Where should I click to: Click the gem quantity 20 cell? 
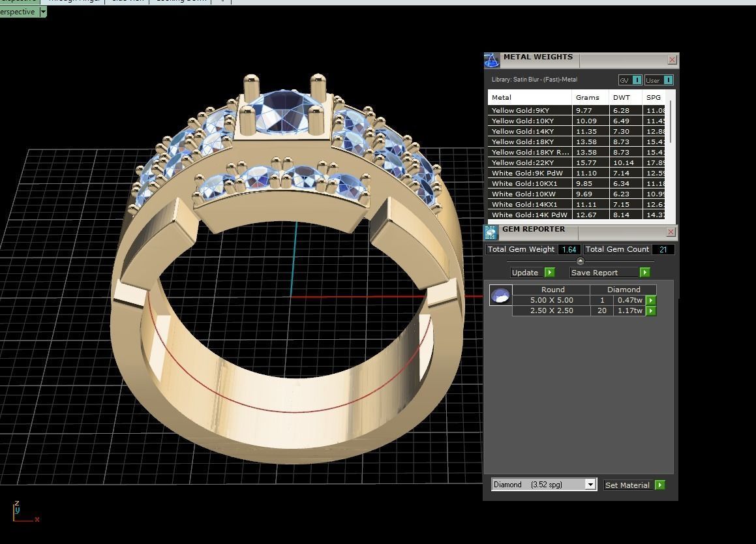pos(602,311)
